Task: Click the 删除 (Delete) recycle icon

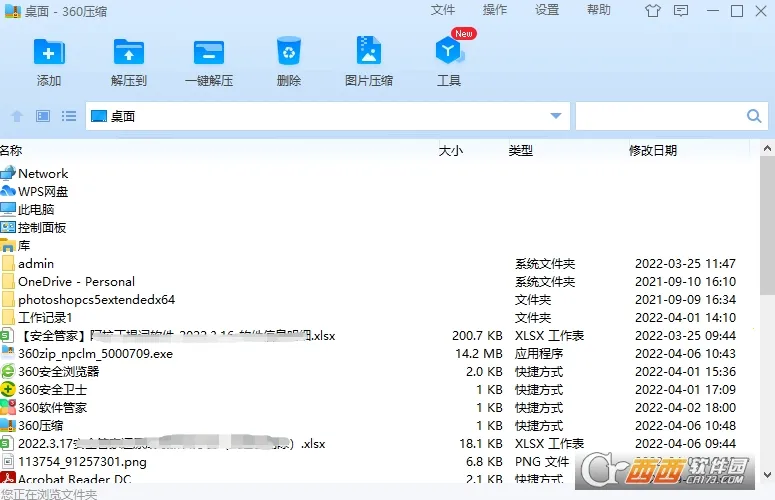Action: [x=289, y=52]
